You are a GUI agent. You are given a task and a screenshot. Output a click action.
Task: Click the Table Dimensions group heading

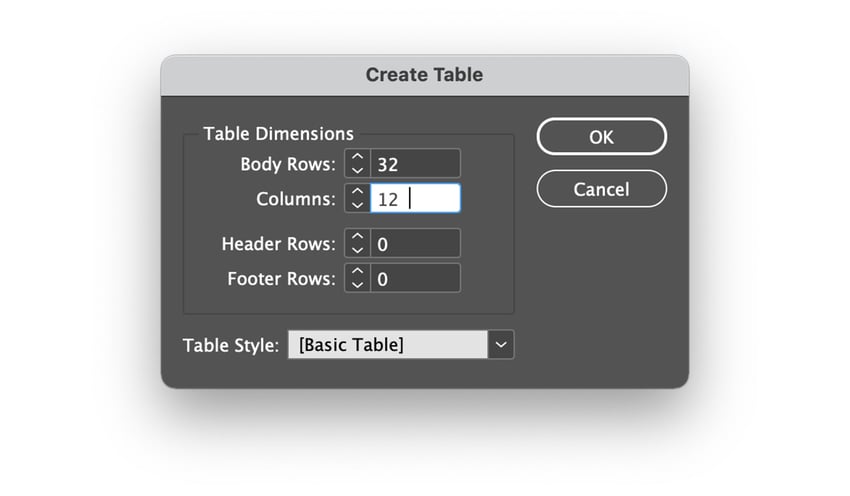coord(278,133)
